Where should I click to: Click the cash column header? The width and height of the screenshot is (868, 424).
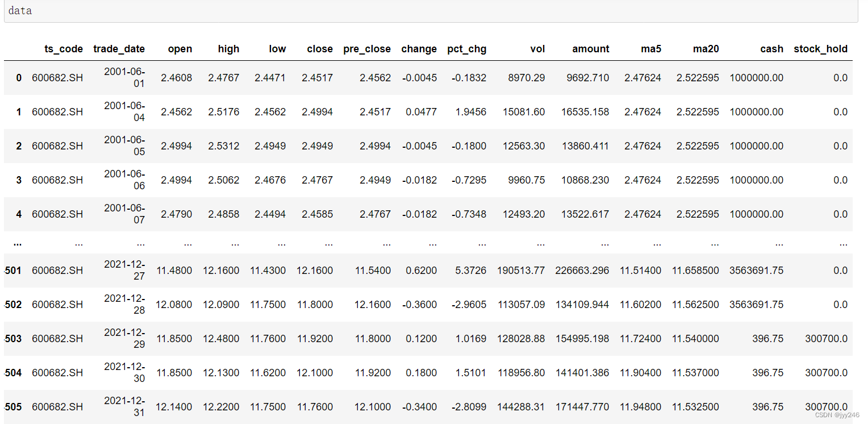pos(771,49)
